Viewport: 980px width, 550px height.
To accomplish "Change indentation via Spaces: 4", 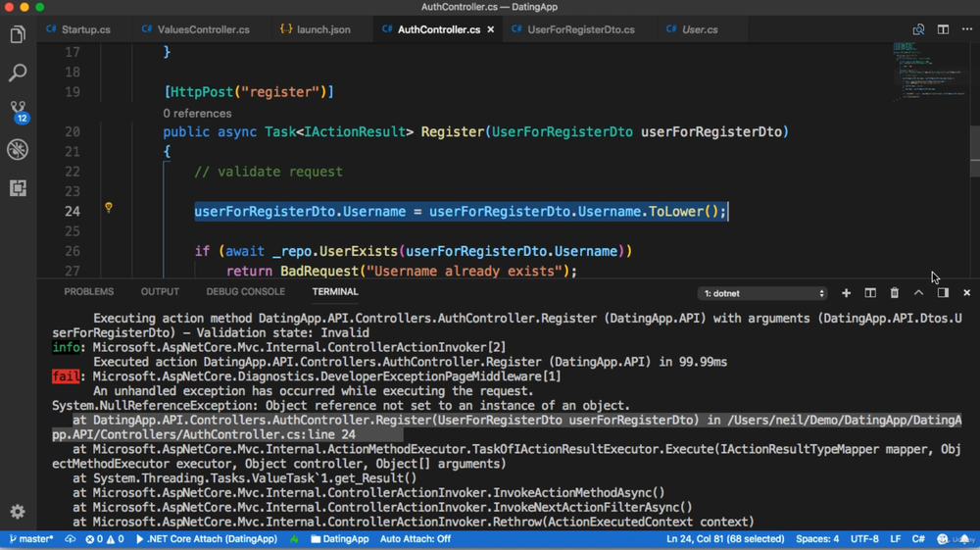I will pos(817,539).
